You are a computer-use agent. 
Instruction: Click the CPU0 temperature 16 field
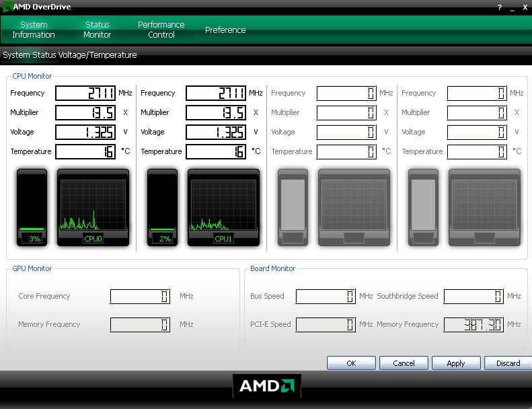(85, 151)
